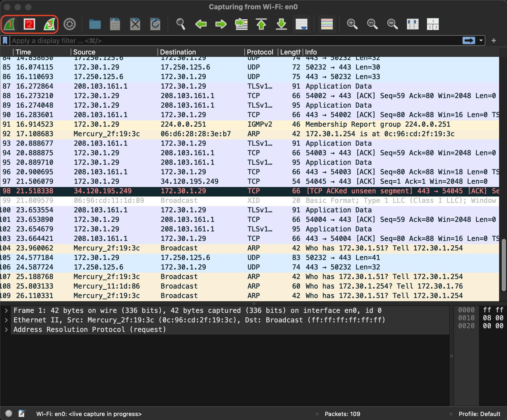Select packet 108 from Mercury_11:1d:86
Viewport: 507px width, 420px height.
249,286
